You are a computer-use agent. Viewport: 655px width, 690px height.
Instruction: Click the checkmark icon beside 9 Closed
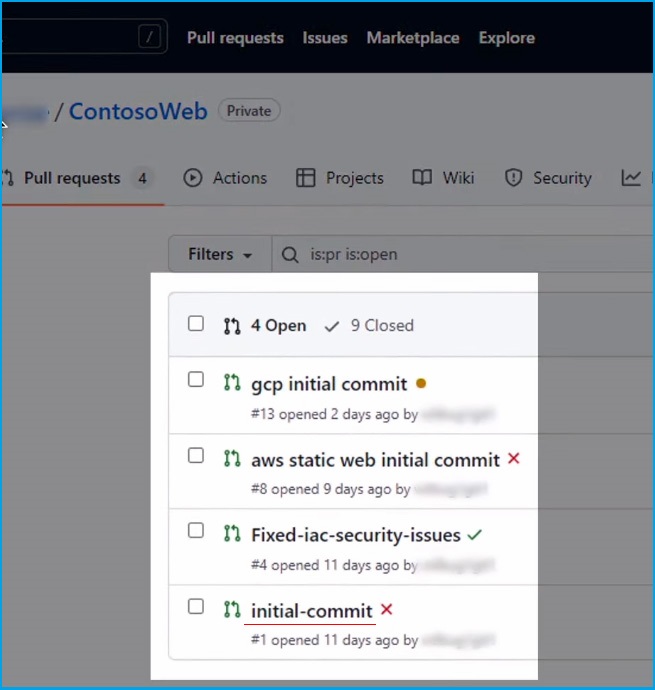point(331,327)
